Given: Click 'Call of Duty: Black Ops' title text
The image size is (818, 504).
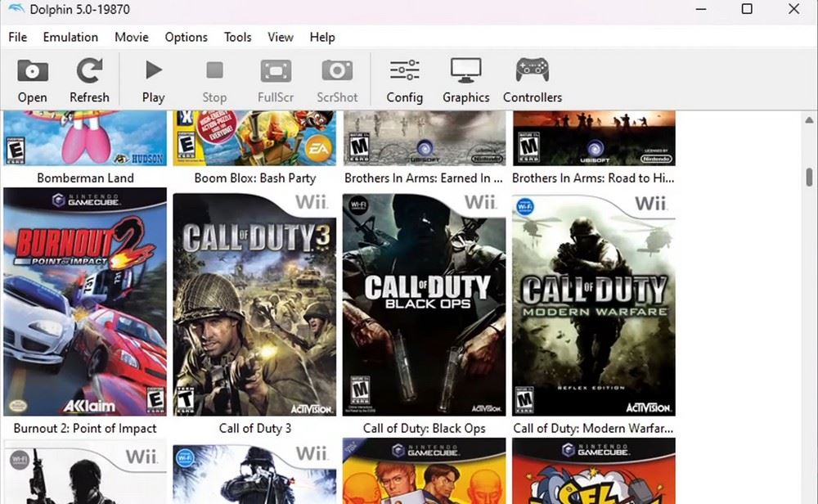Looking at the screenshot, I should (424, 429).
